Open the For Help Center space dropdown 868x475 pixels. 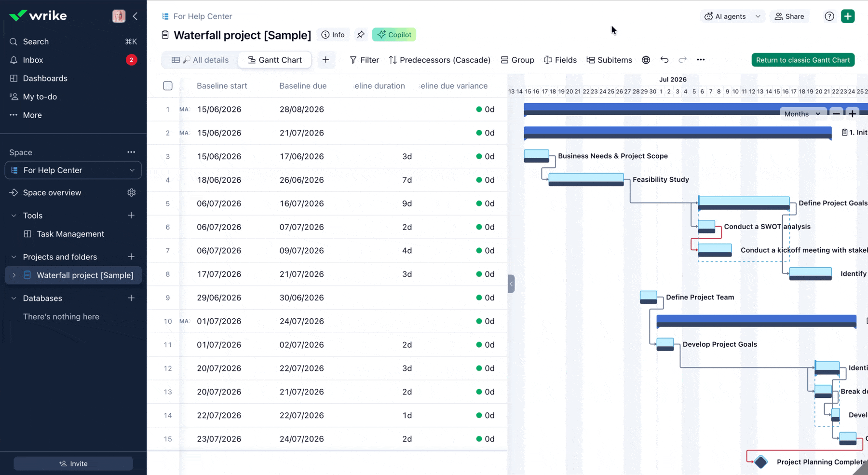pos(73,170)
